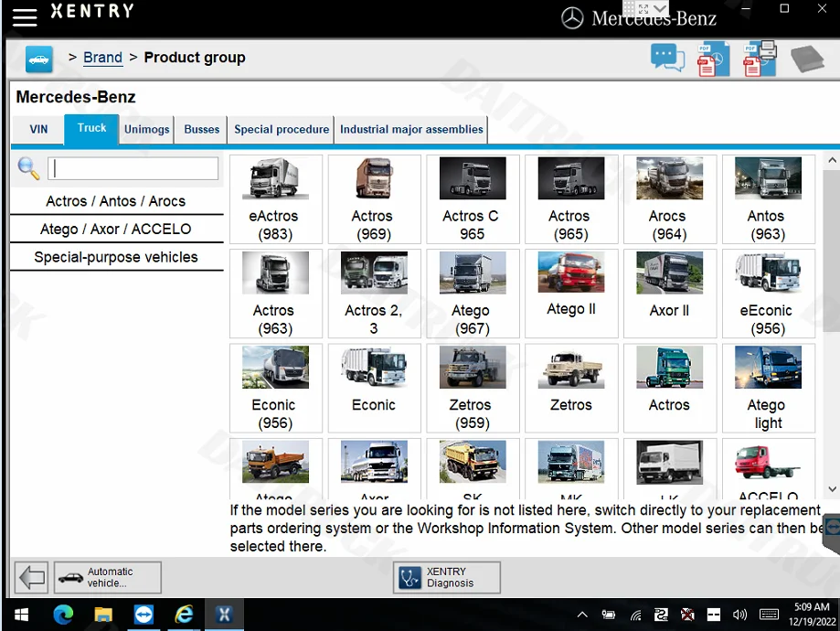Click the back arrow button

click(x=32, y=577)
